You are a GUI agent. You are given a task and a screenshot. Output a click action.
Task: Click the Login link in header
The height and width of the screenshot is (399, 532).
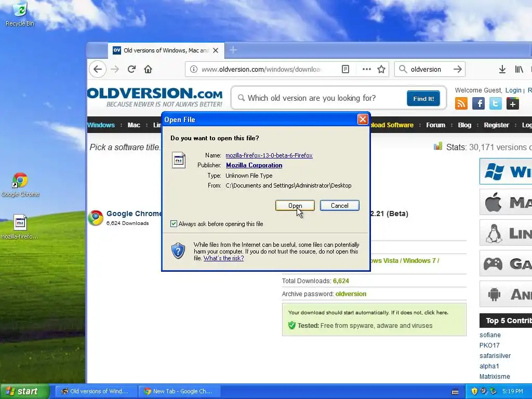tap(513, 90)
